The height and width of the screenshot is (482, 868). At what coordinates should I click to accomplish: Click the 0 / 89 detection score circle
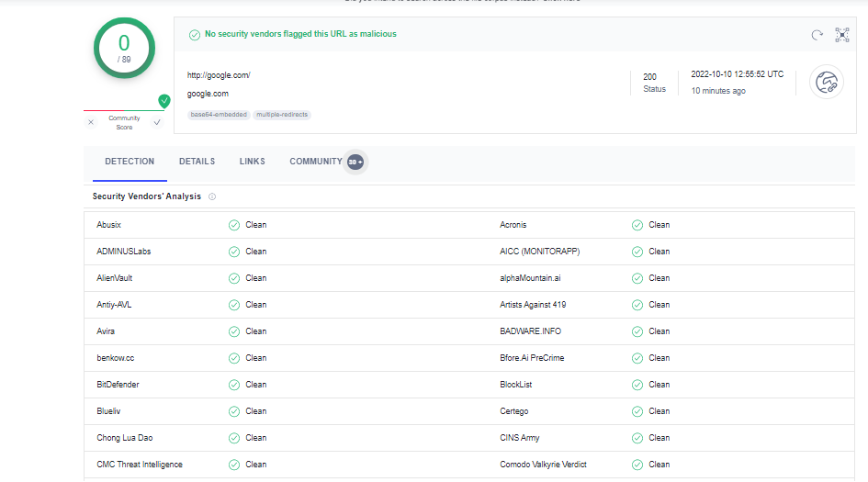pyautogui.click(x=124, y=48)
